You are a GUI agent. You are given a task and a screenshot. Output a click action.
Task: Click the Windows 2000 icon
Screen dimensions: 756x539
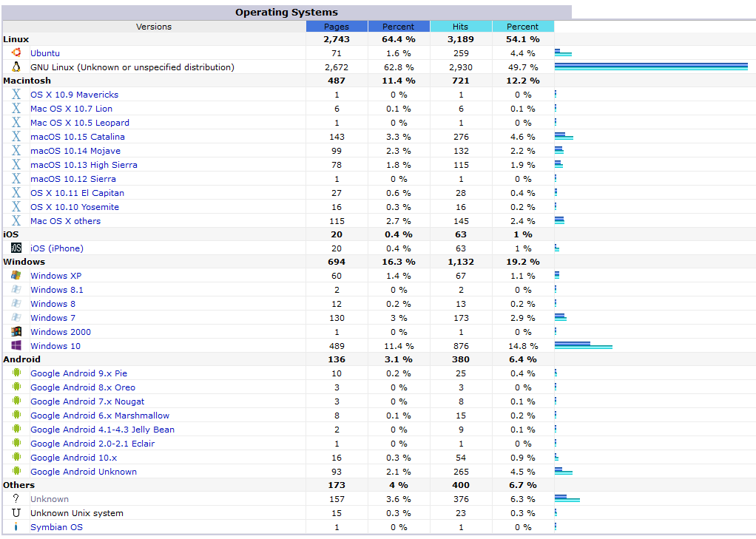16,332
